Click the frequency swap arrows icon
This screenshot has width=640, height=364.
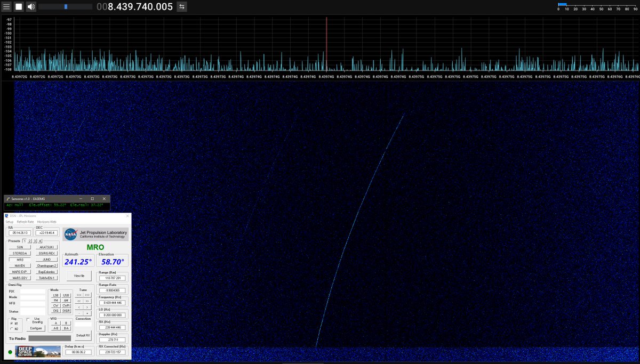[x=182, y=6]
